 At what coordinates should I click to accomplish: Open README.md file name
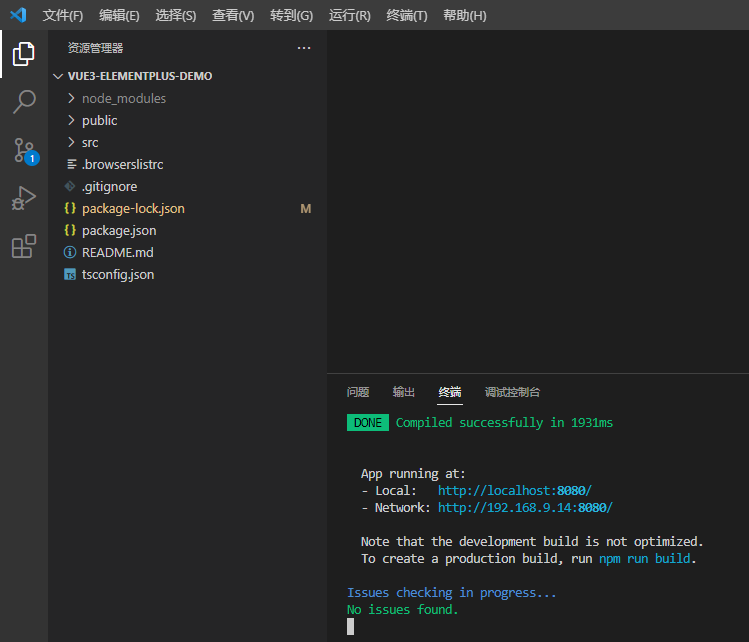(x=118, y=252)
